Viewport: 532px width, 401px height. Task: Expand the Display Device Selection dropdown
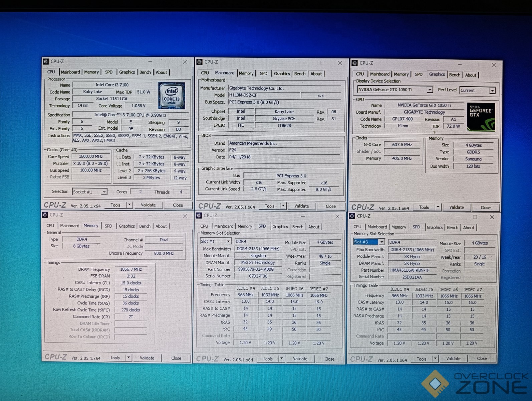pos(430,90)
